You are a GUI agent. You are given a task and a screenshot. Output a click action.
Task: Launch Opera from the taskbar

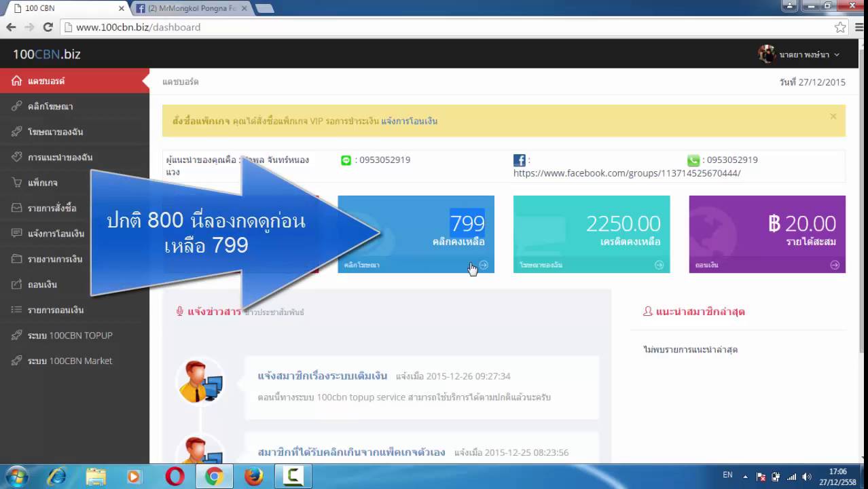pos(175,477)
